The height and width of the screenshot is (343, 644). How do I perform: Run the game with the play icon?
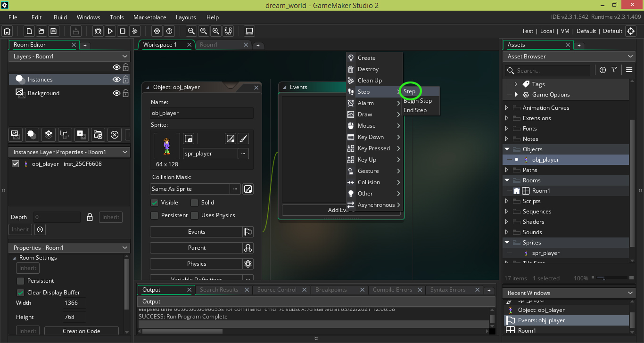(110, 31)
